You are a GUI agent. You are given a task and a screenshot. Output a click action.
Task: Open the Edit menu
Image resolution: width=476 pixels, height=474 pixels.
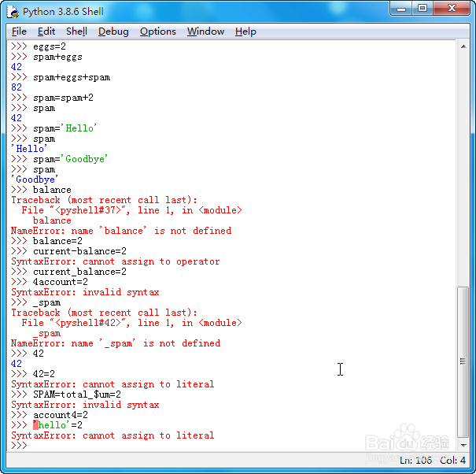coord(46,31)
